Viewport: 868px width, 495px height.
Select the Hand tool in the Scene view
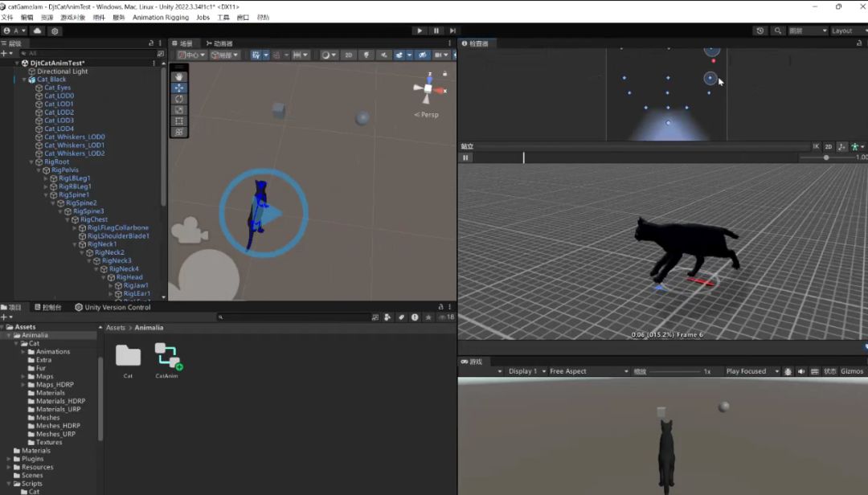coord(179,76)
